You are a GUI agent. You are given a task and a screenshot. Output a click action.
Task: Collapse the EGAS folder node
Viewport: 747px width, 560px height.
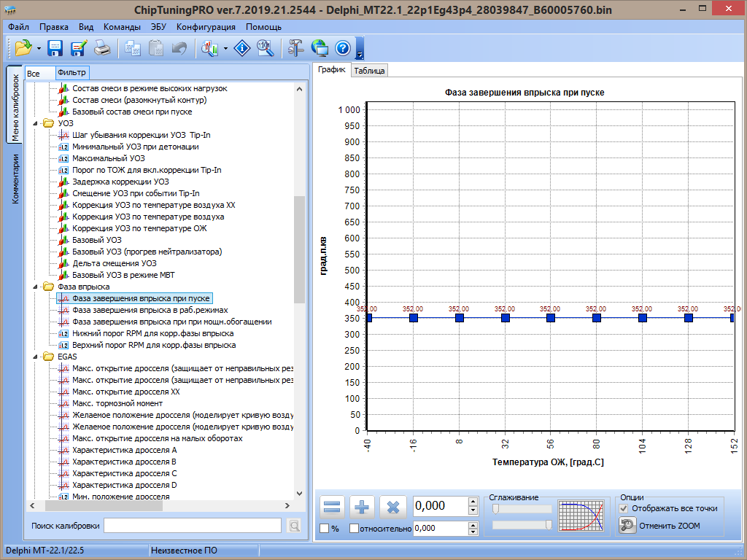36,357
